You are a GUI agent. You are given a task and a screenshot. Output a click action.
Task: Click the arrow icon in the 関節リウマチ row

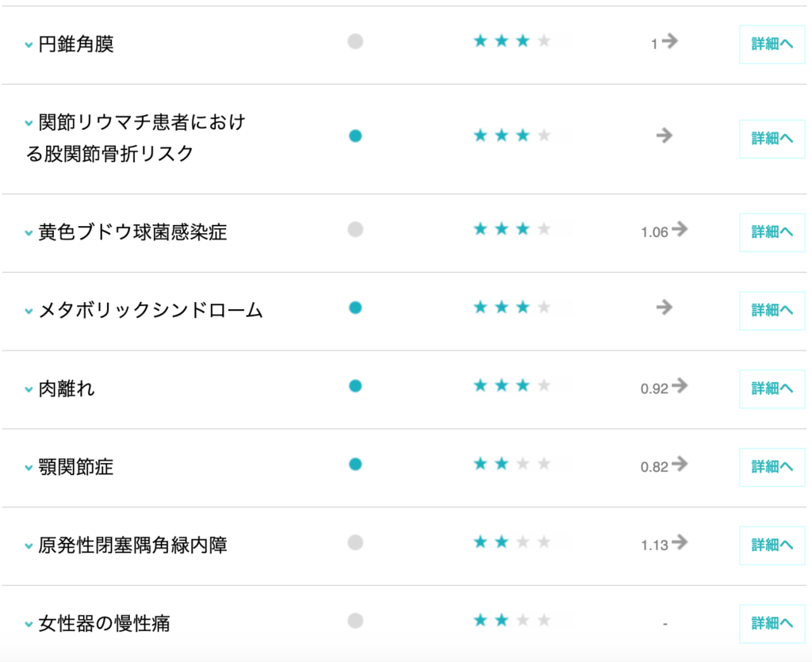pyautogui.click(x=665, y=136)
